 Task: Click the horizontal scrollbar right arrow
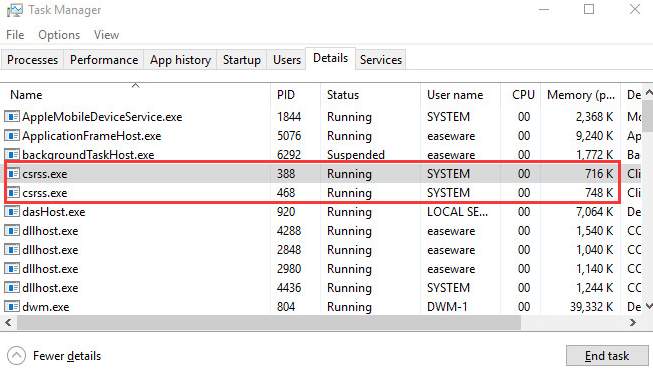click(x=633, y=322)
